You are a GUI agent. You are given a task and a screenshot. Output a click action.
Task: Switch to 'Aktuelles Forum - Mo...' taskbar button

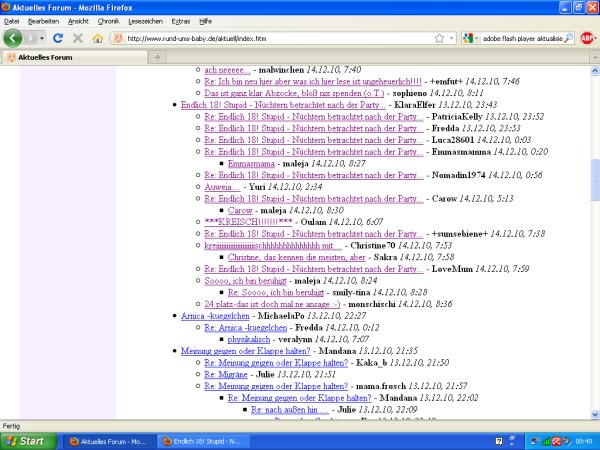(109, 442)
